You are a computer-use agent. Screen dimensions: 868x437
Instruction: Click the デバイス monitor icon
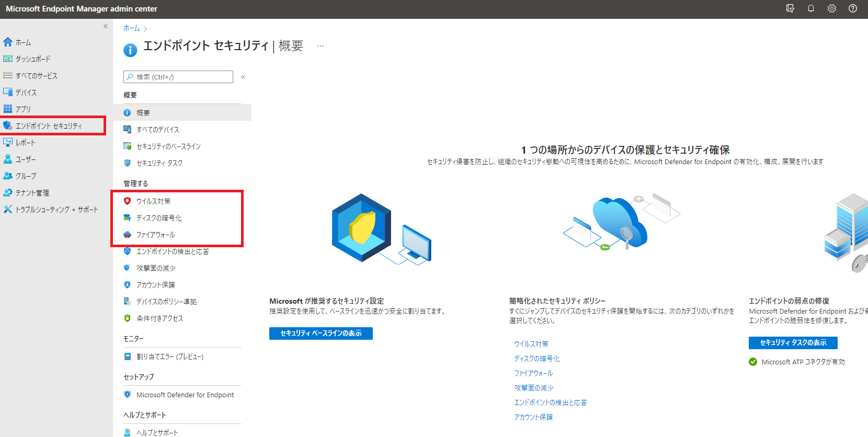(8, 92)
